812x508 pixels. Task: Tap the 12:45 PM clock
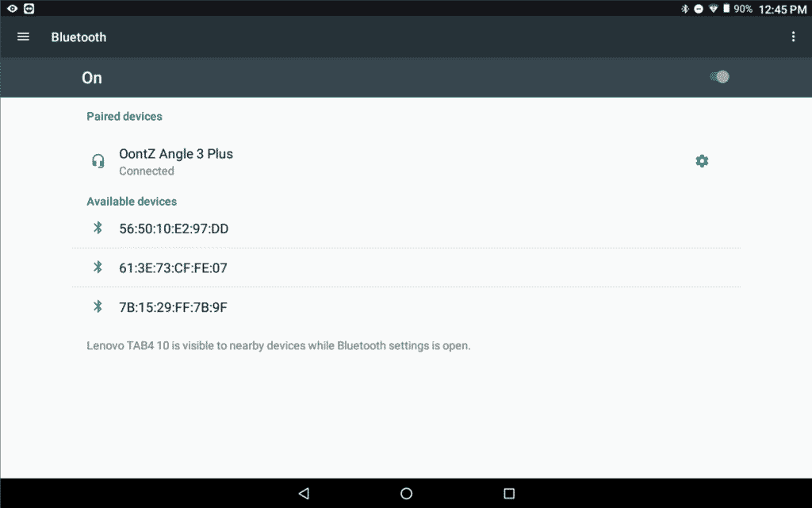tap(782, 10)
